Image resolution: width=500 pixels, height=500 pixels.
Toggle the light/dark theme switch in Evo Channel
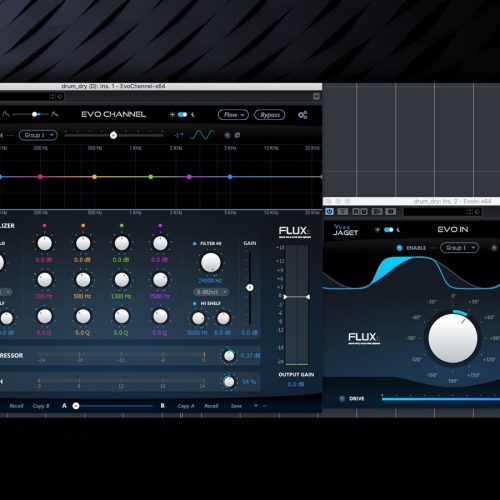point(182,115)
